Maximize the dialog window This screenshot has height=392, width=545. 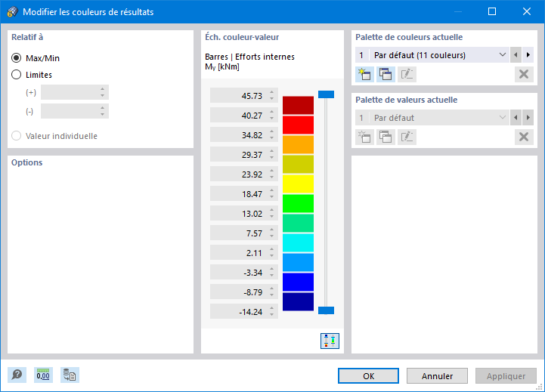click(x=492, y=11)
